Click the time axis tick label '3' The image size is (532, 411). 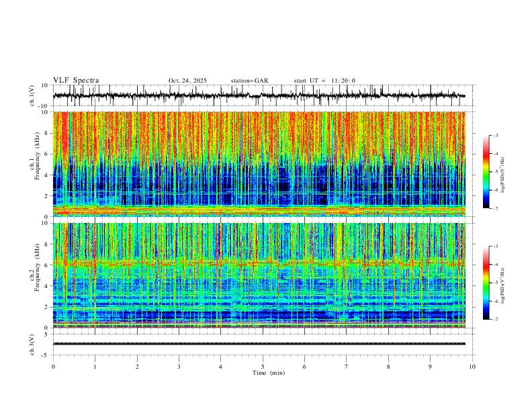click(x=179, y=367)
